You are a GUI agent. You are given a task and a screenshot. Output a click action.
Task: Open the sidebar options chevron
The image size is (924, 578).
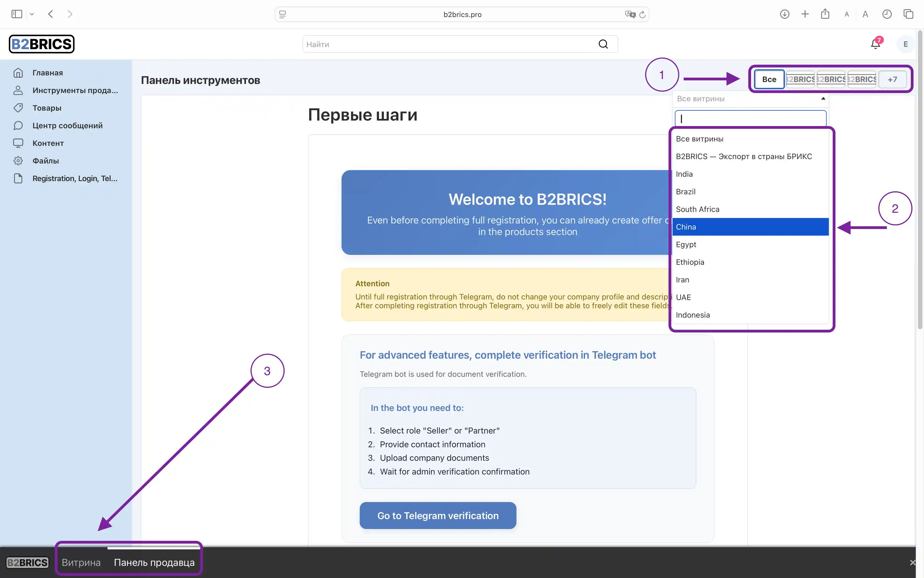[x=32, y=14]
